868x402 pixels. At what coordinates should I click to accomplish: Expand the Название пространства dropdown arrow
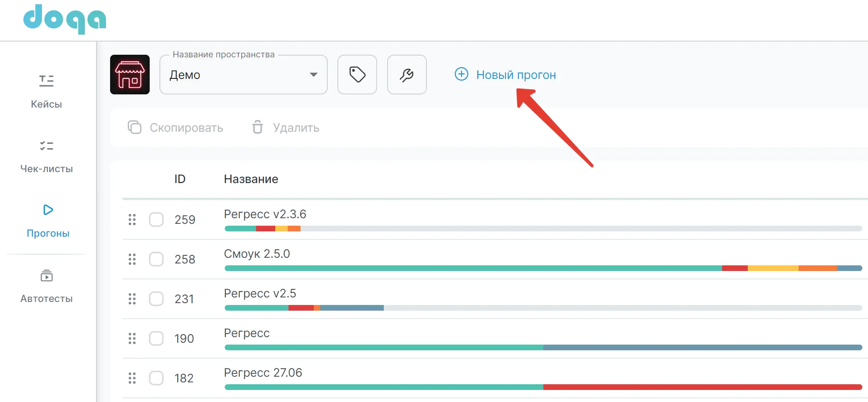313,75
